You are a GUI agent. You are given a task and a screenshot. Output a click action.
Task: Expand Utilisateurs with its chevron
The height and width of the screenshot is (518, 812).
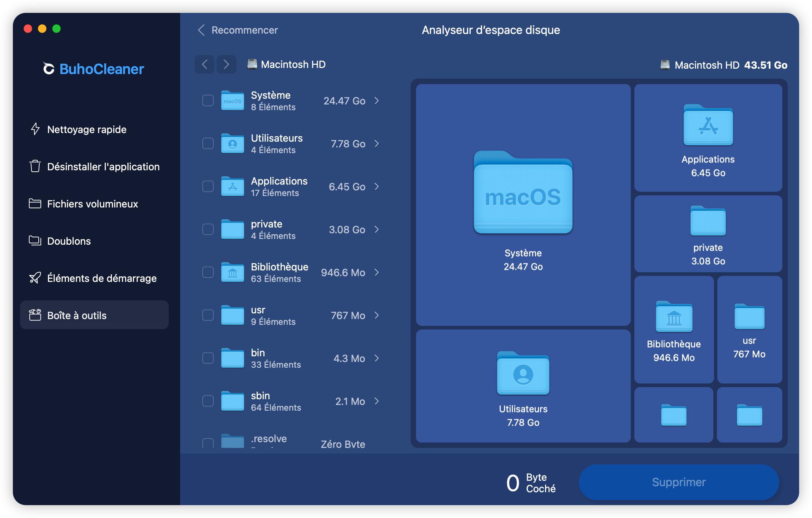point(377,143)
